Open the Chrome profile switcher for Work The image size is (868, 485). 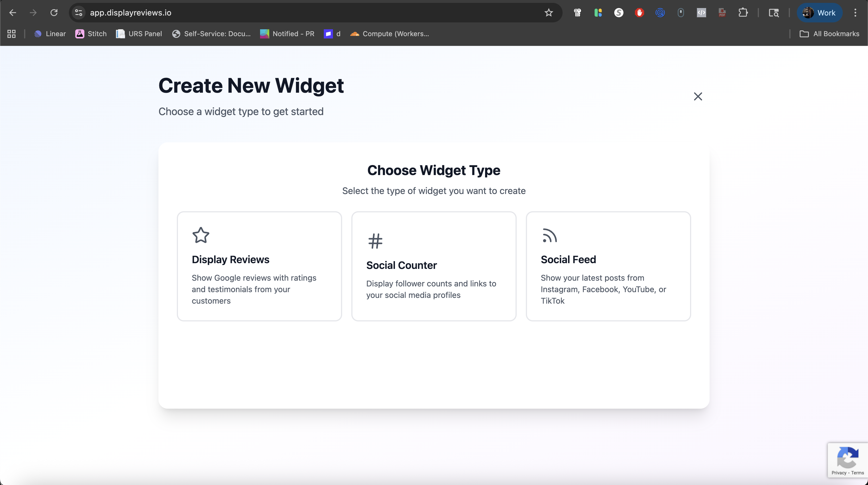[x=820, y=12]
